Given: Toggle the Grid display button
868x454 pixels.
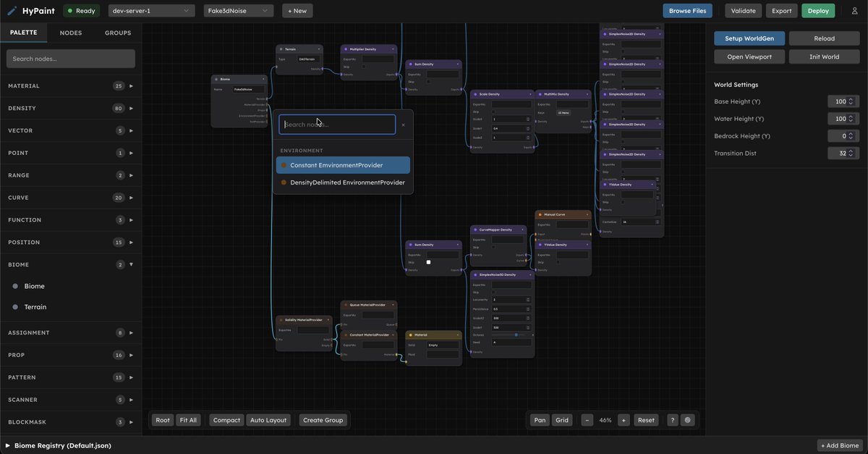Looking at the screenshot, I should 562,420.
